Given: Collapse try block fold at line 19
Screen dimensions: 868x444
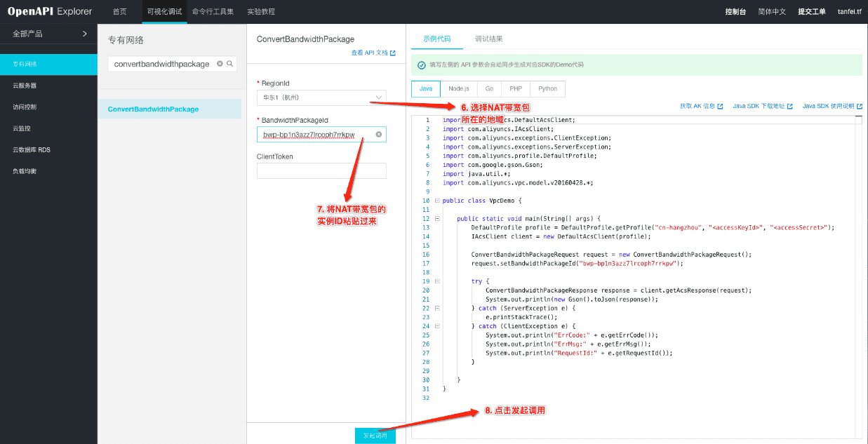Looking at the screenshot, I should (x=437, y=281).
